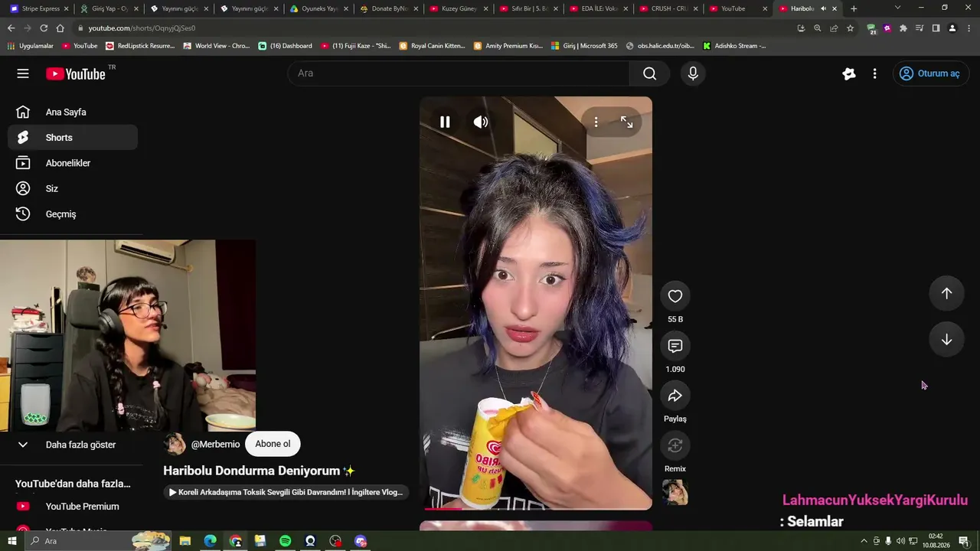Switch to the EDA İLE tab
Screen dimensions: 980x551
tap(598, 8)
